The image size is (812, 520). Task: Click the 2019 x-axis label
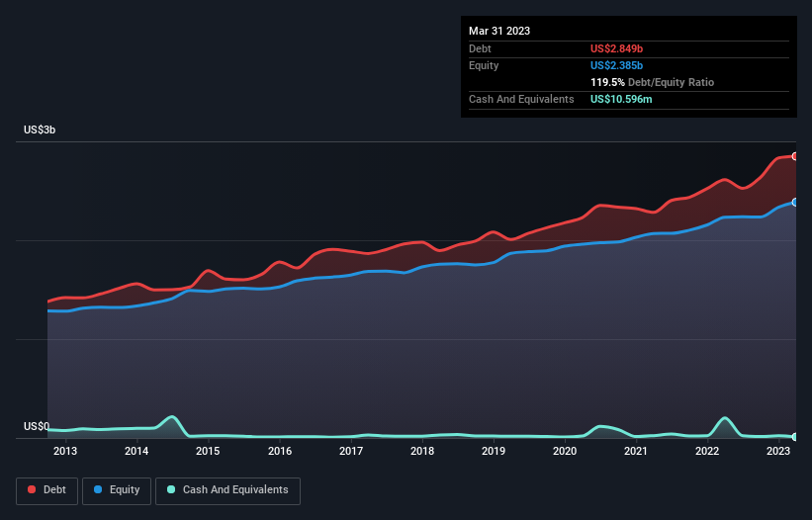pyautogui.click(x=494, y=451)
